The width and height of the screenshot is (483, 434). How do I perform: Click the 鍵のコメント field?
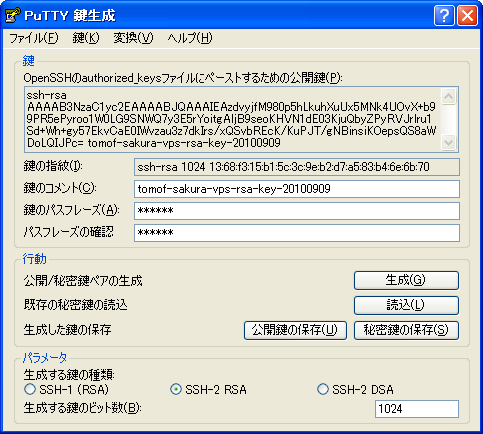pyautogui.click(x=297, y=189)
